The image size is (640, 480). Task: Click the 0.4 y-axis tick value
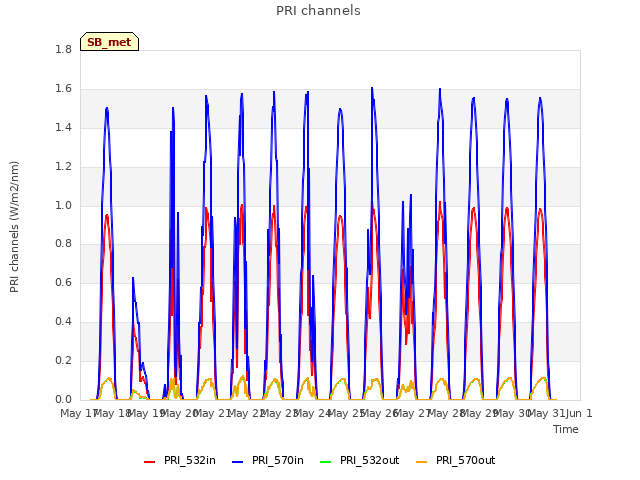(x=63, y=322)
